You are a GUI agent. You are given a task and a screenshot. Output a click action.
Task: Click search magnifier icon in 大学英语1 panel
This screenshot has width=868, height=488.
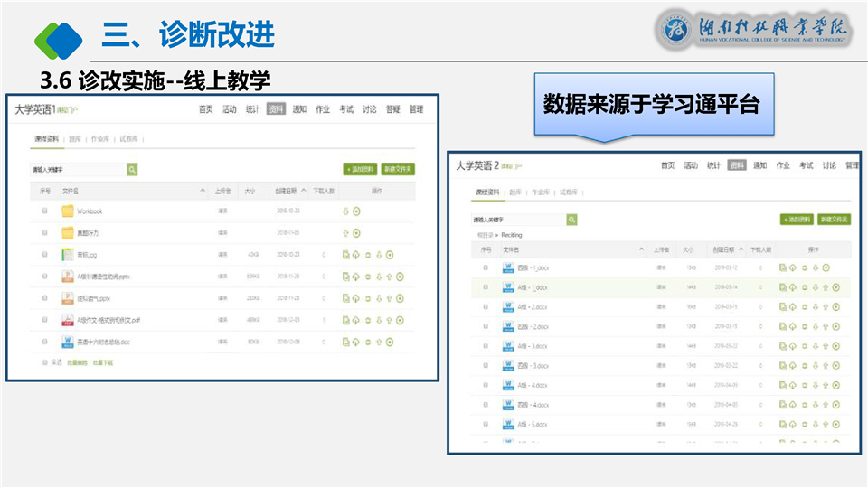132,169
